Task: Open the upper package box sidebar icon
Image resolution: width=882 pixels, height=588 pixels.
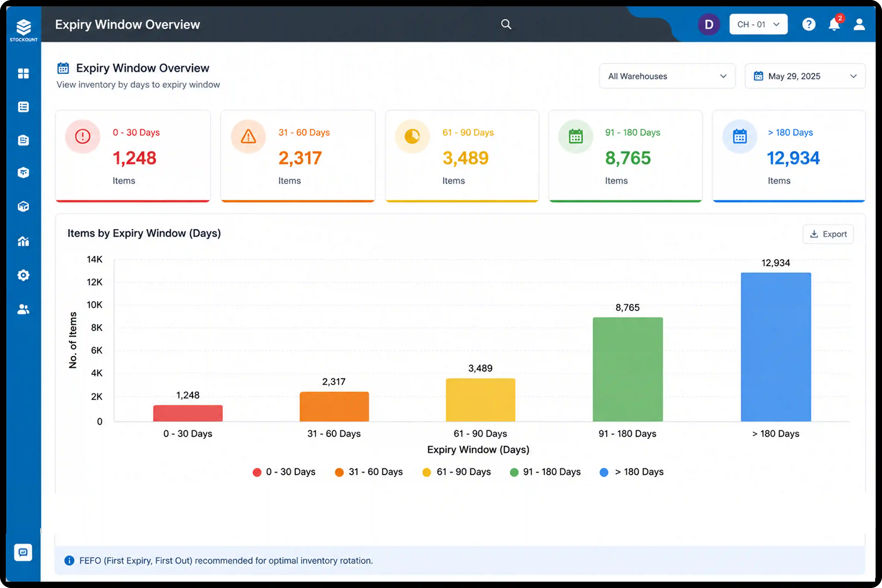Action: pos(23,173)
